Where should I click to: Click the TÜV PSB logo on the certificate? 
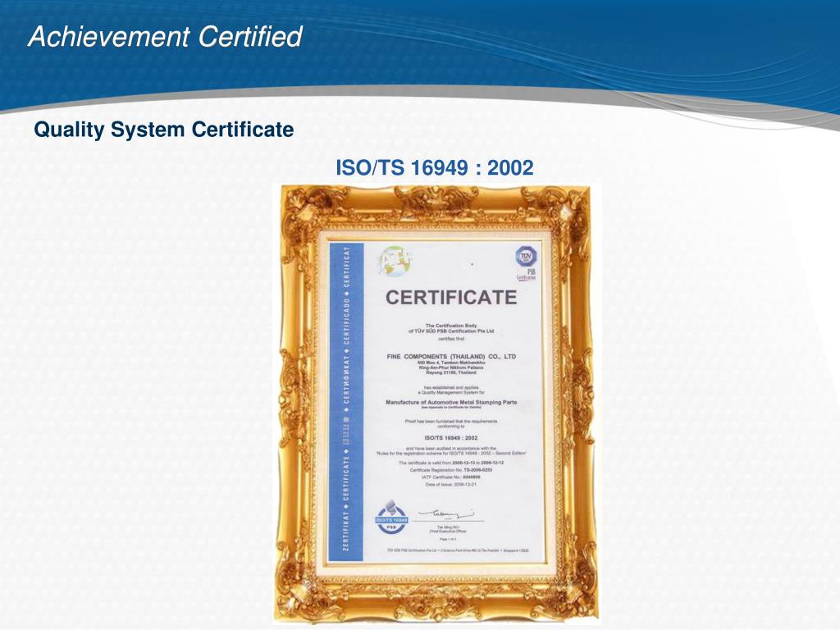click(x=526, y=263)
